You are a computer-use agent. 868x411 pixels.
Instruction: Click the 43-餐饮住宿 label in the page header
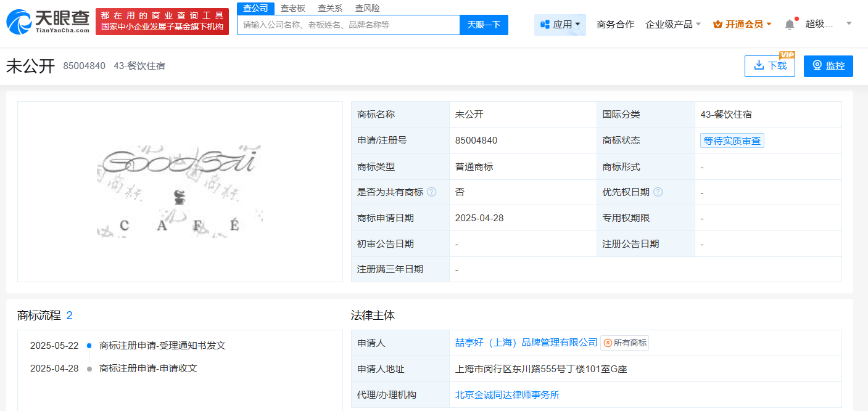click(139, 66)
